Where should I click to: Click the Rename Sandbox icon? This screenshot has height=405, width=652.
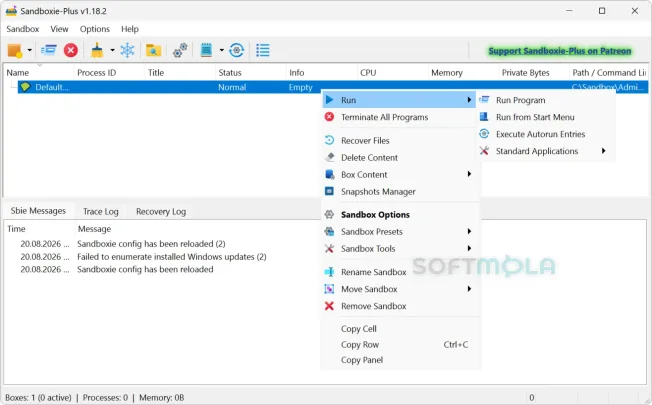[329, 272]
